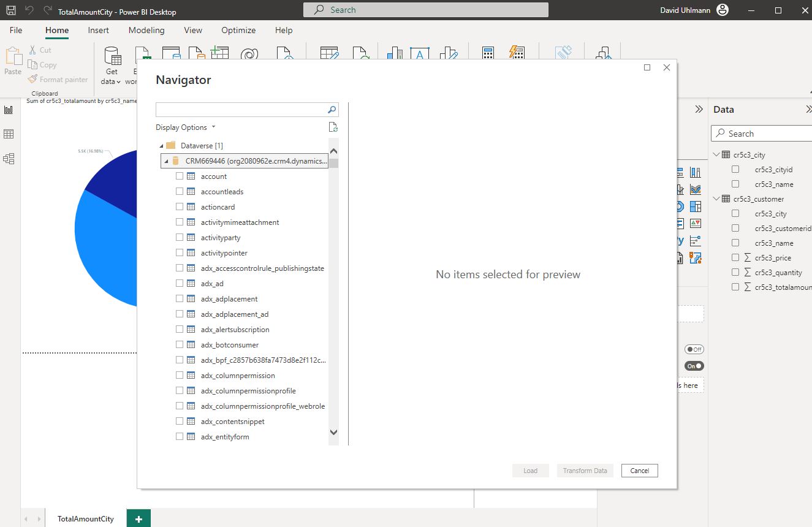Select the Modeling ribbon tab
812x527 pixels.
[146, 30]
